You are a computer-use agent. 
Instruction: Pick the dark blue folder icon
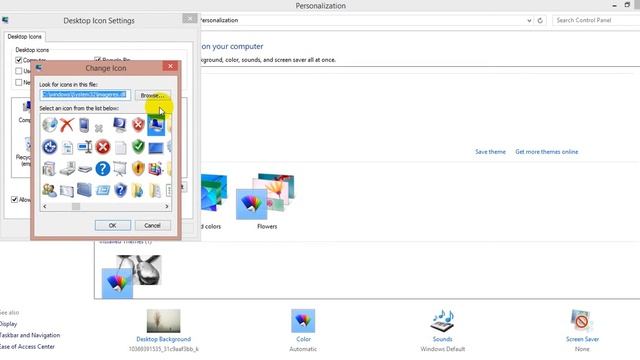click(x=84, y=190)
